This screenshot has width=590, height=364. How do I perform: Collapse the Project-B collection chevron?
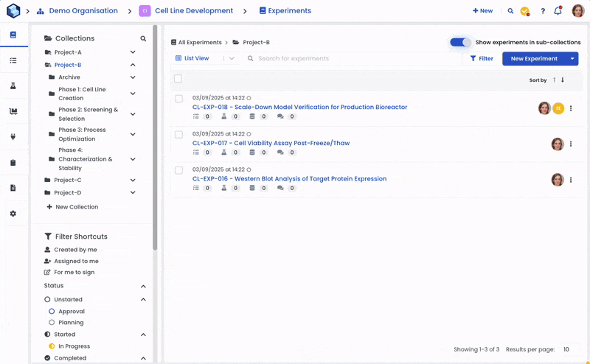click(x=133, y=65)
